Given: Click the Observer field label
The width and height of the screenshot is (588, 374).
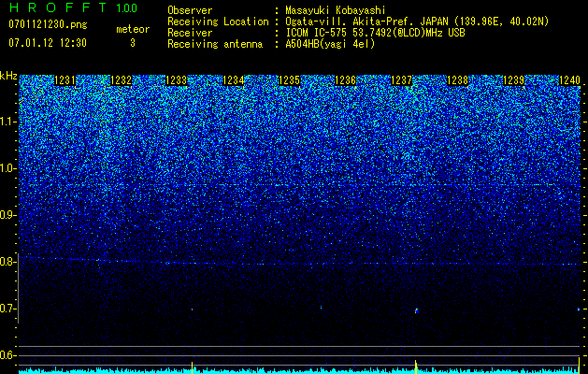Looking at the screenshot, I should (190, 10).
